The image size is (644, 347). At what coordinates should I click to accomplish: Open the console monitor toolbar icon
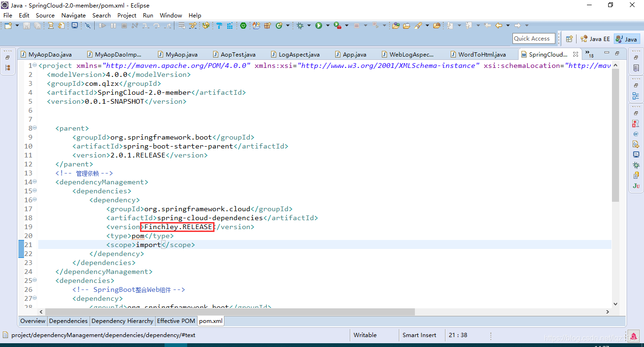coord(74,25)
